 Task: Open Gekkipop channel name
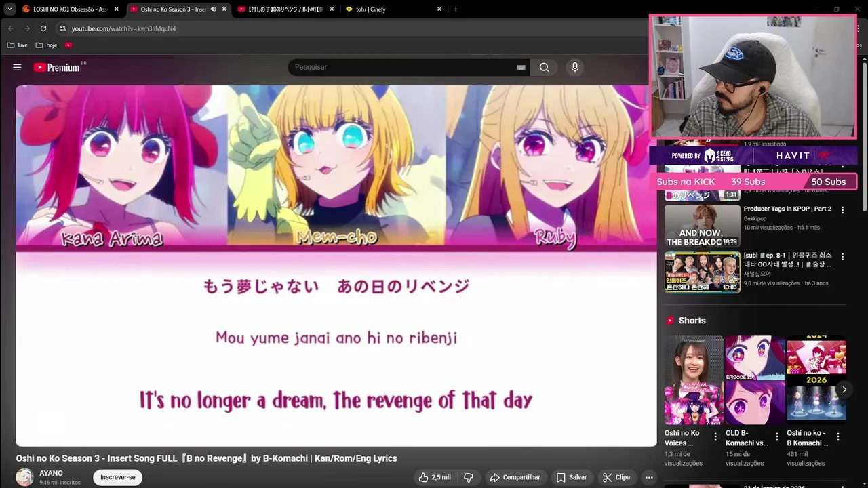[755, 218]
